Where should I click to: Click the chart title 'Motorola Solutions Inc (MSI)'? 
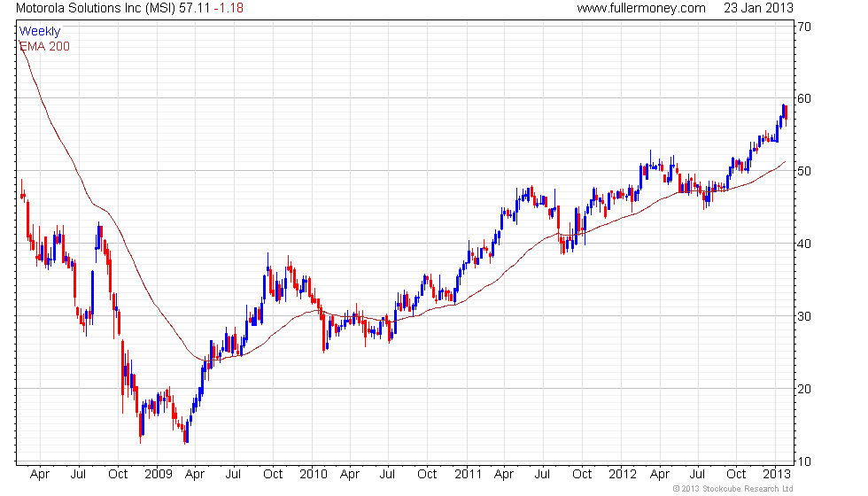click(96, 8)
